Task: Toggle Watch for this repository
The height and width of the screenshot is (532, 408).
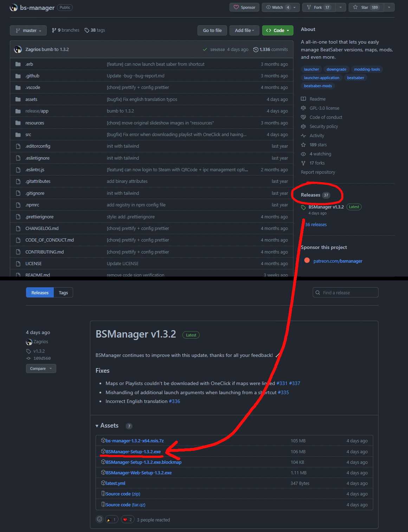Action: (x=277, y=7)
